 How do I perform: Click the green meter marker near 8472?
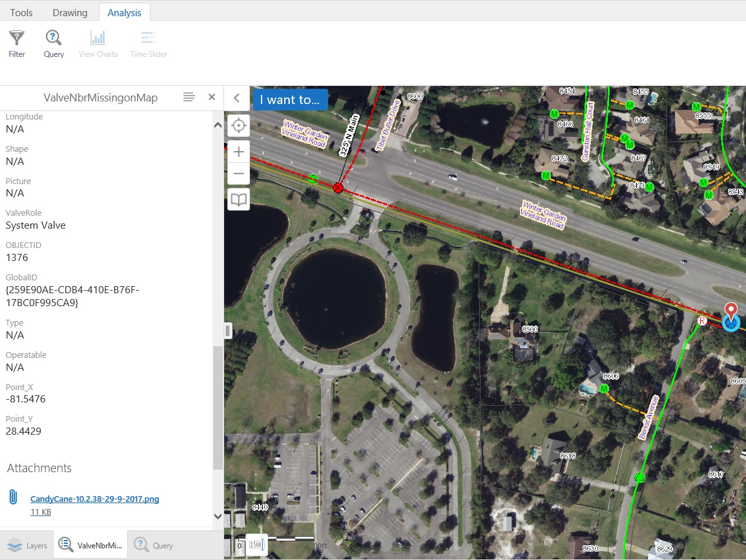click(x=546, y=176)
